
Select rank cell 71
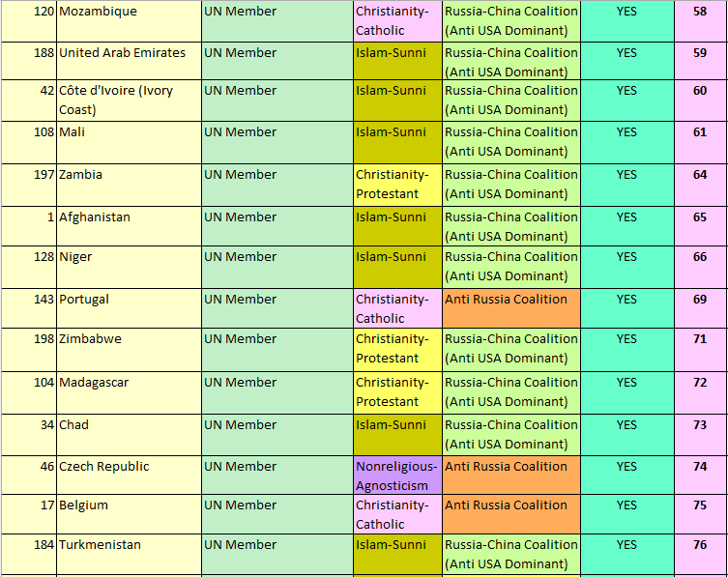[701, 350]
